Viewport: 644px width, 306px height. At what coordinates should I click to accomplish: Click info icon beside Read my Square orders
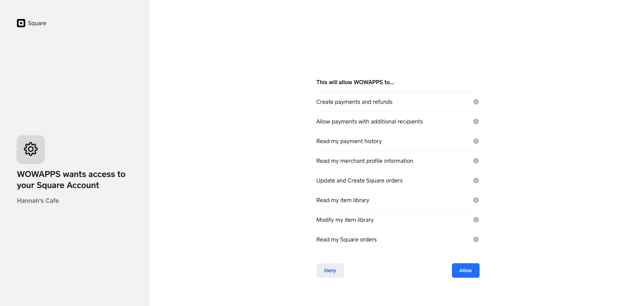476,239
